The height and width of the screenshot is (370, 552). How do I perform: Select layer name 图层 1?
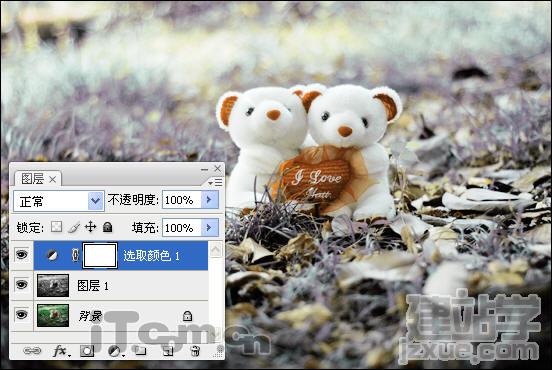click(x=93, y=286)
